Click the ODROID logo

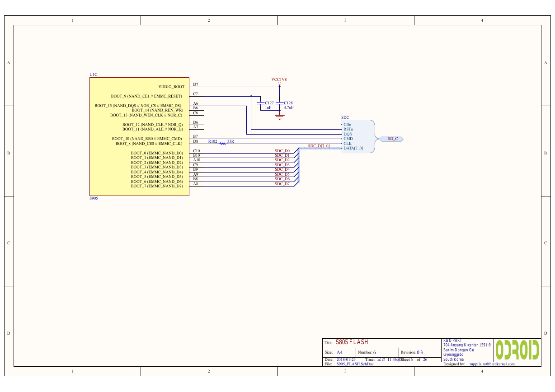517,350
